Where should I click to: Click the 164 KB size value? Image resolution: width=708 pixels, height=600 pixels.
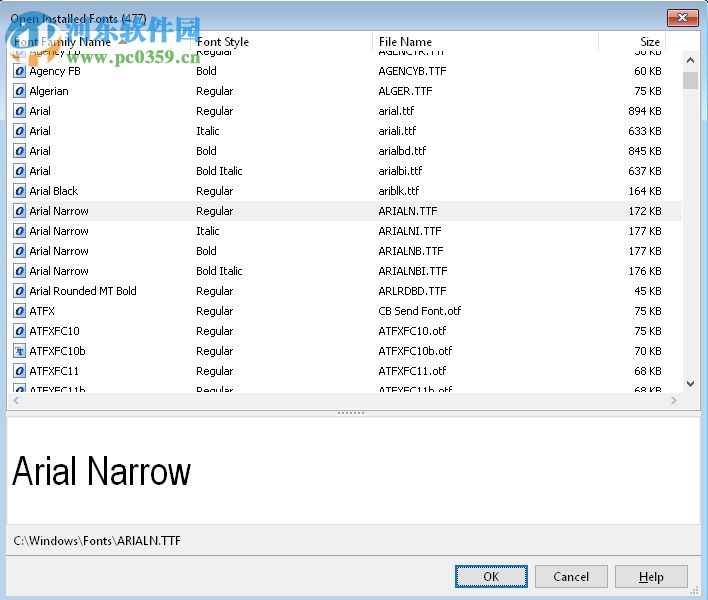645,191
